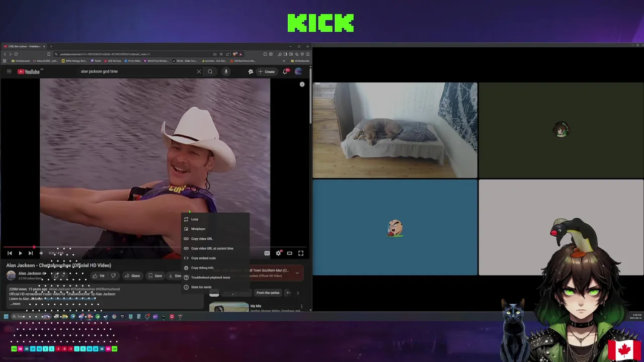Open the Twitch bookmark
Image resolution: width=644 pixels, height=362 pixels.
pos(96,61)
